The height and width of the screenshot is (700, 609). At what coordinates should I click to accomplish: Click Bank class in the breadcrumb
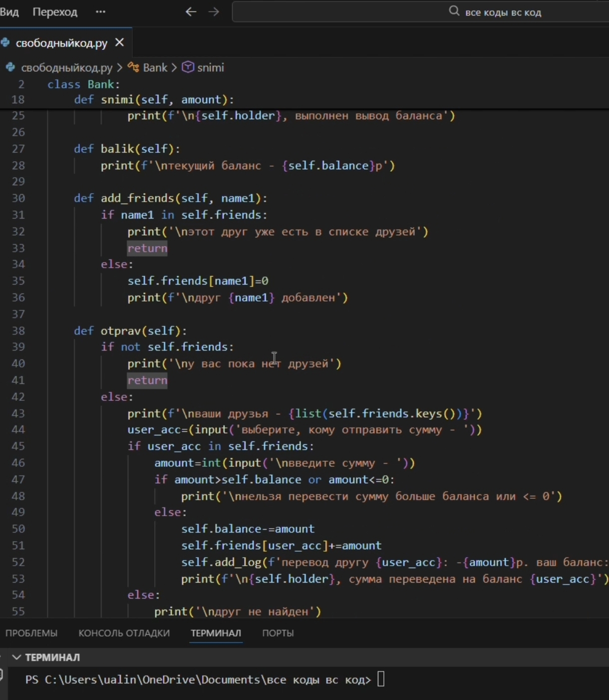(155, 67)
